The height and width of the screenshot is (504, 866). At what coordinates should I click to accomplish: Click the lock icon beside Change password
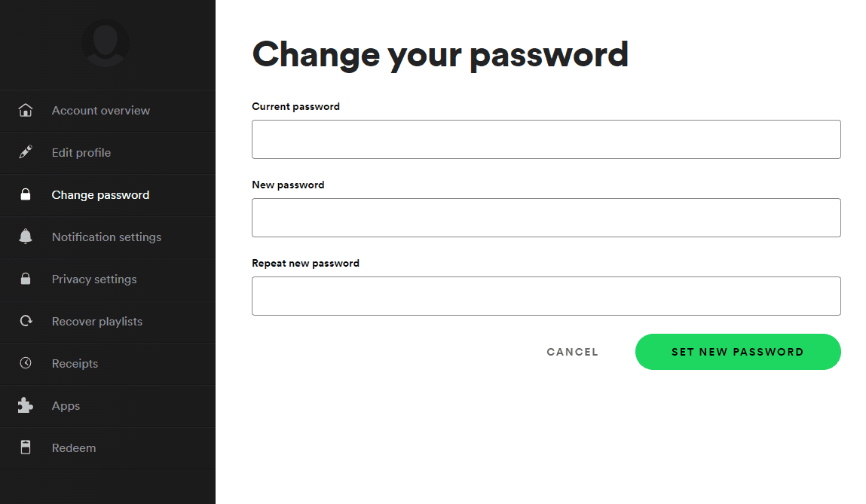[x=26, y=195]
